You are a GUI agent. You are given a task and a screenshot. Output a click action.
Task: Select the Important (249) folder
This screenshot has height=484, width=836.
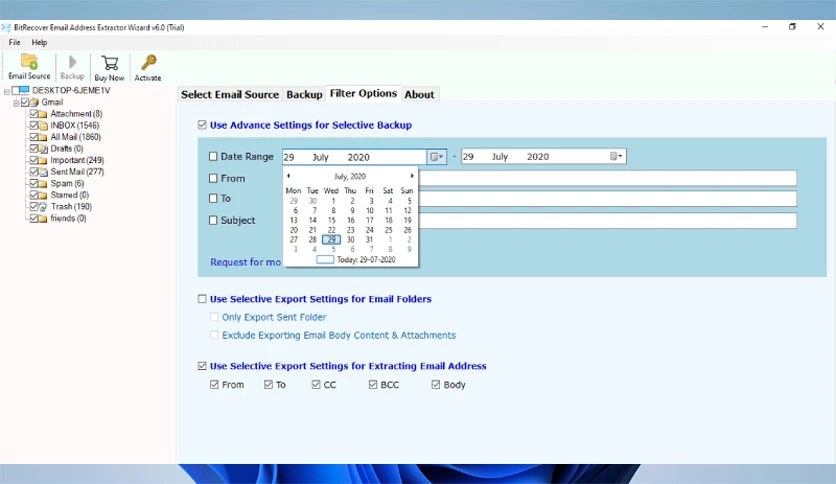(x=77, y=160)
